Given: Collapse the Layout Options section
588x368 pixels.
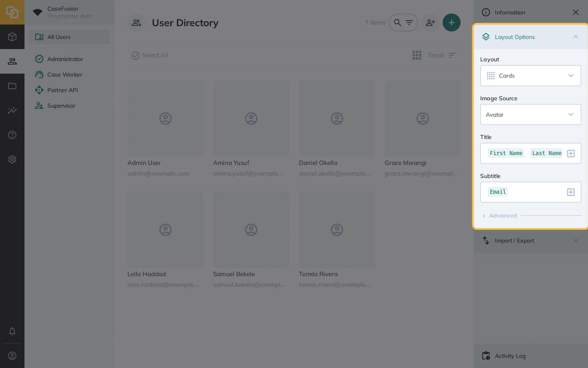Looking at the screenshot, I should tap(531, 37).
